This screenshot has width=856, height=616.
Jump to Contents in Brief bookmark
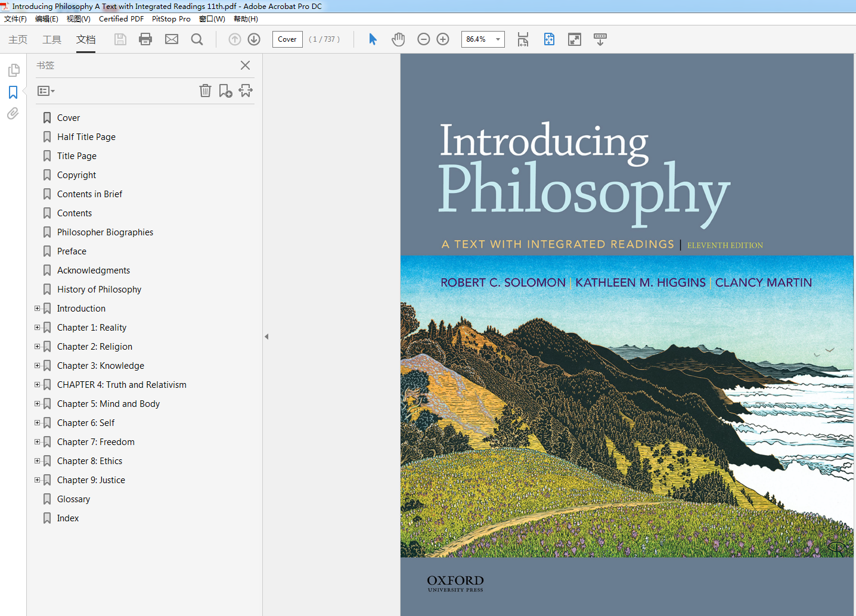click(89, 194)
